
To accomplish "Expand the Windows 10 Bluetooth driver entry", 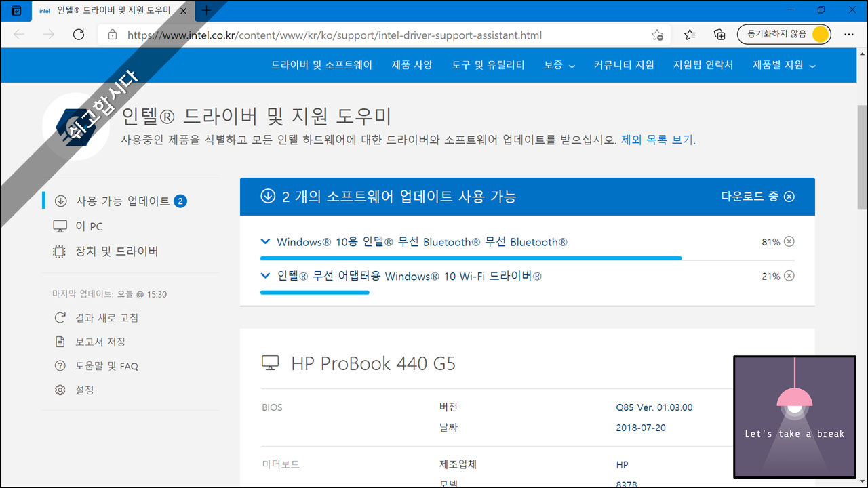I will tap(265, 241).
